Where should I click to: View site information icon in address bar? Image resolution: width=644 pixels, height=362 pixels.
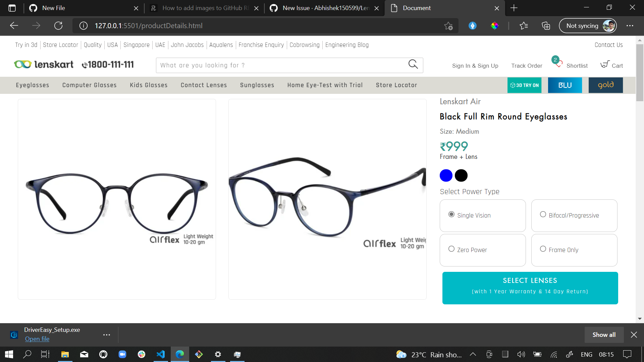tap(84, 26)
